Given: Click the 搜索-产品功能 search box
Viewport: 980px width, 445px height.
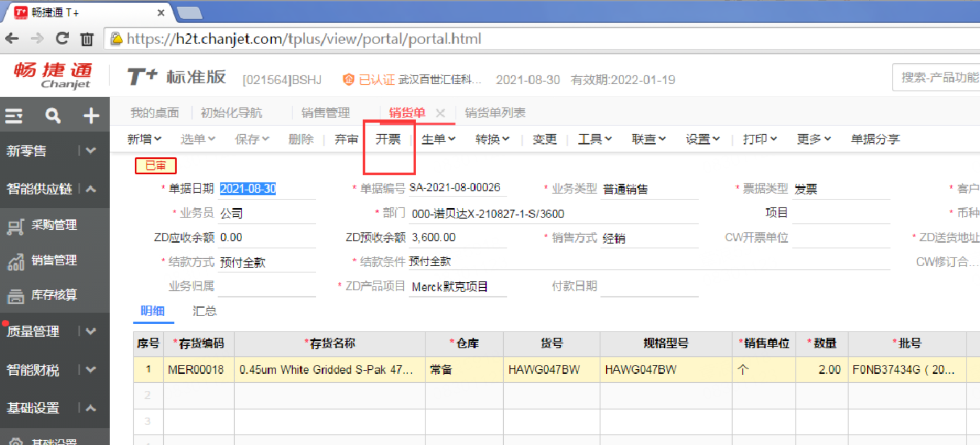Looking at the screenshot, I should (x=937, y=77).
